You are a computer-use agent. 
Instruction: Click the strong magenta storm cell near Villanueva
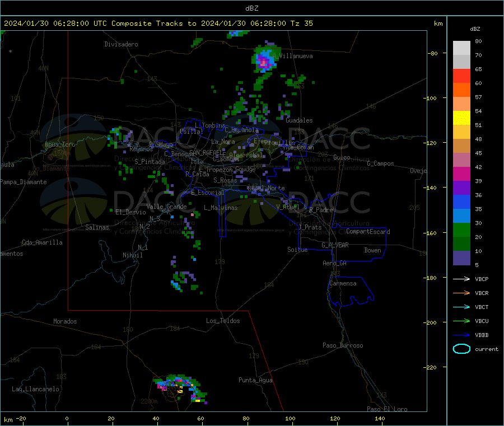[x=264, y=62]
